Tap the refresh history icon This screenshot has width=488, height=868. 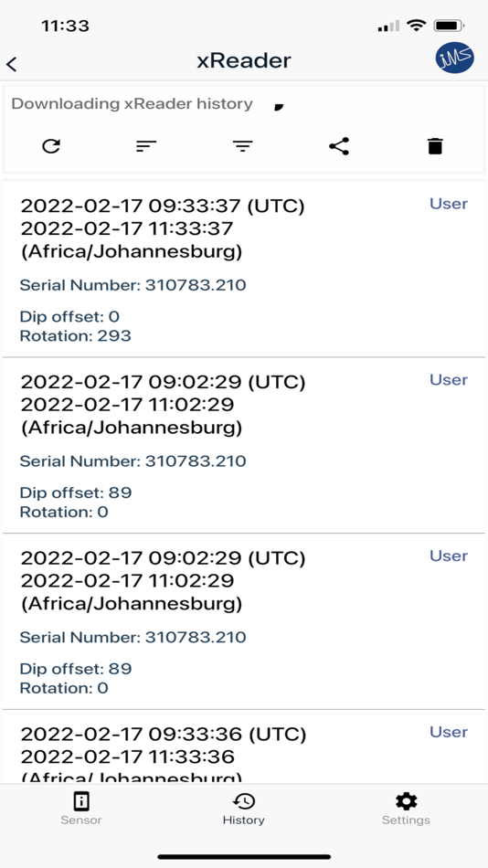click(51, 146)
